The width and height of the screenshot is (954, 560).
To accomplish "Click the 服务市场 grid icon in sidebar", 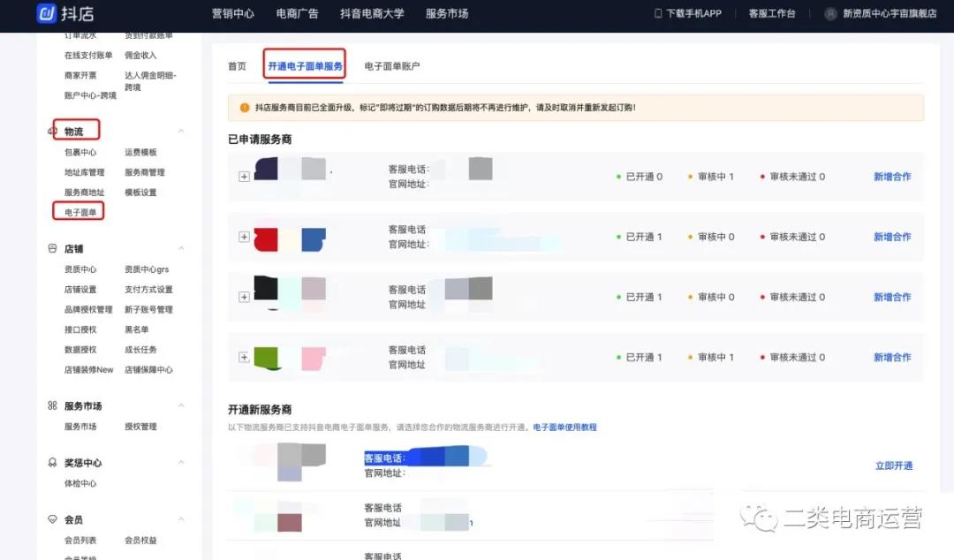I will click(52, 405).
